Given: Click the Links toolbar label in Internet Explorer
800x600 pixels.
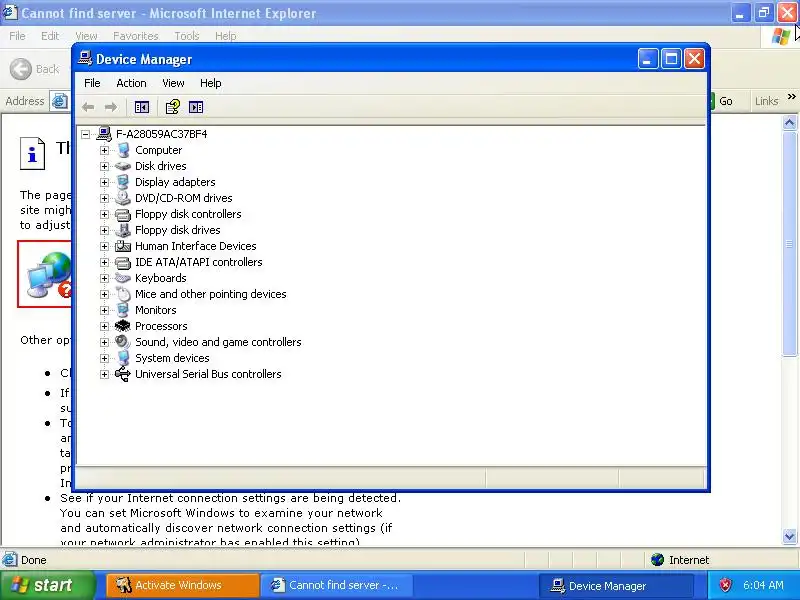Looking at the screenshot, I should pos(766,101).
